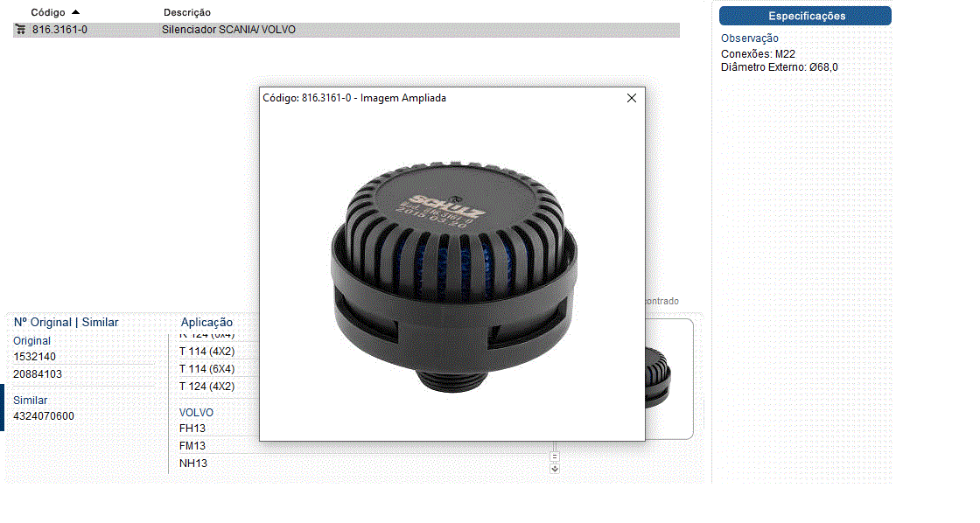Screen dimensions: 980x523
Task: Click the scrollbar grip in the Aplicação list
Action: (x=555, y=456)
